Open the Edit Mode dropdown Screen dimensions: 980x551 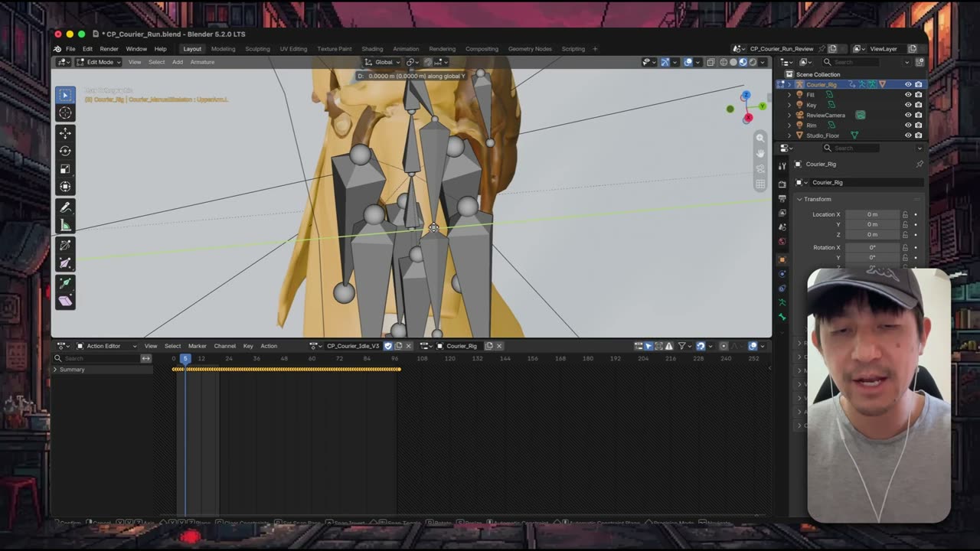[99, 62]
